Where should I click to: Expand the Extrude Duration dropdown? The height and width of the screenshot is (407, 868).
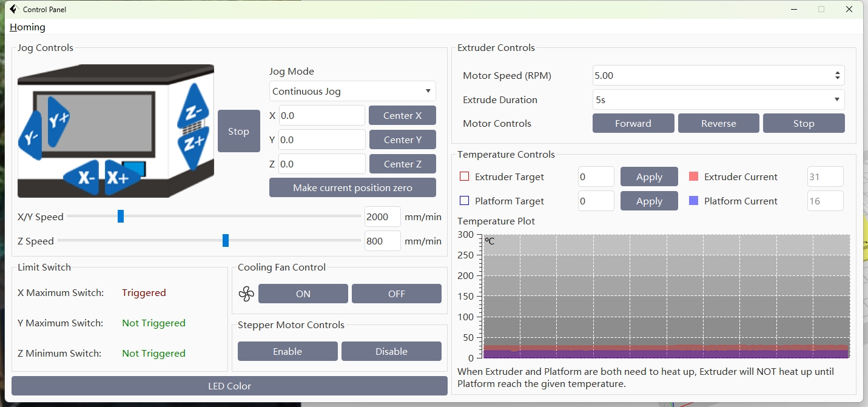tap(718, 99)
